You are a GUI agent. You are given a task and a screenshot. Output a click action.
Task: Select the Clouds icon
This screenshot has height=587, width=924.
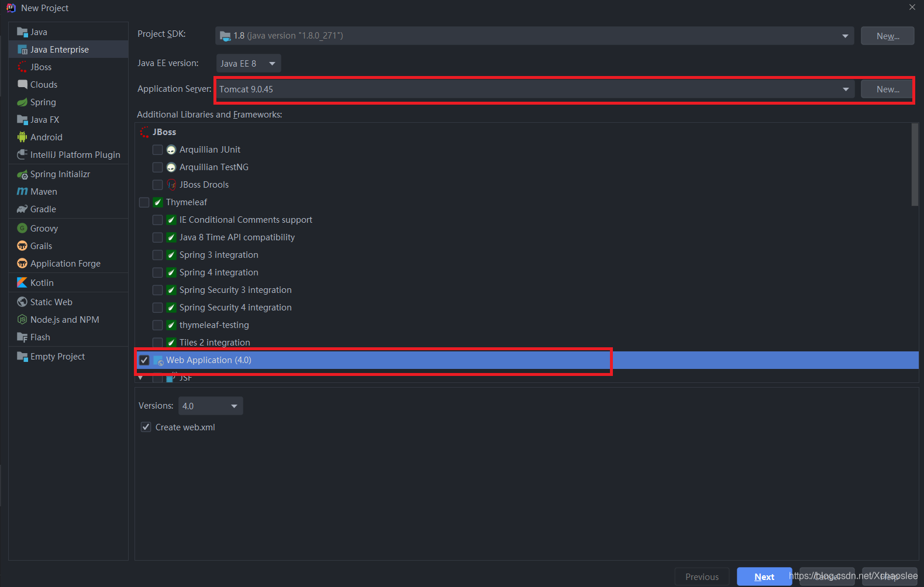(22, 85)
